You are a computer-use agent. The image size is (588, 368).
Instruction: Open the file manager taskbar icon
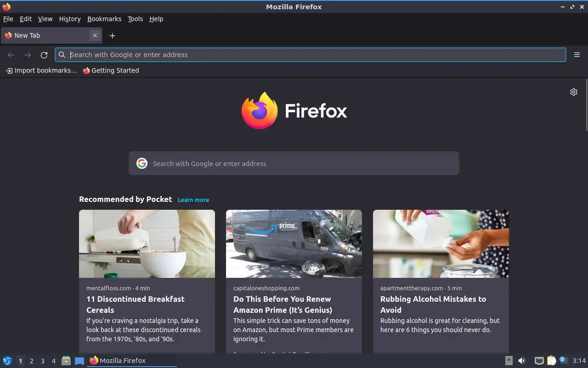tap(66, 361)
